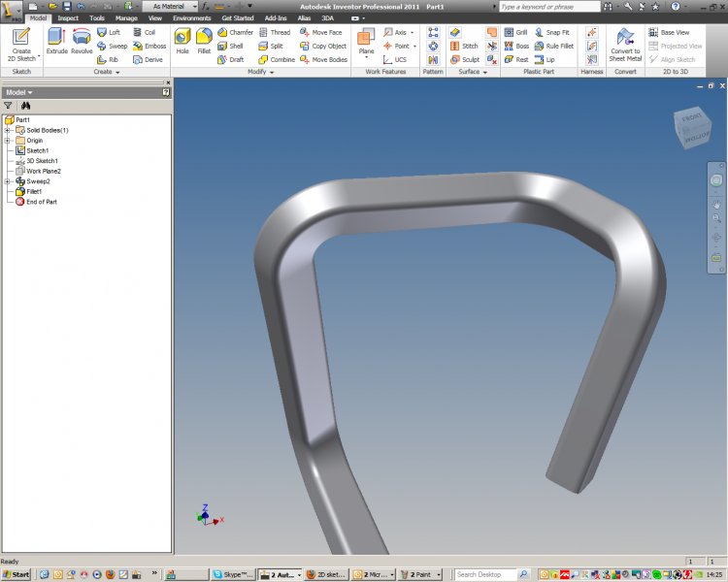Choose the Stitch surface tool
The height and width of the screenshot is (582, 728).
tap(464, 46)
